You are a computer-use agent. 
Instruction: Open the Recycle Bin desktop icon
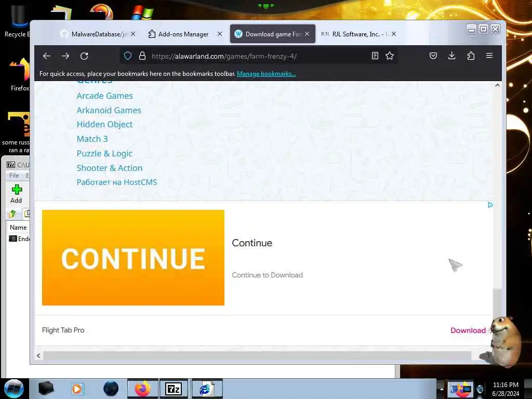click(18, 20)
